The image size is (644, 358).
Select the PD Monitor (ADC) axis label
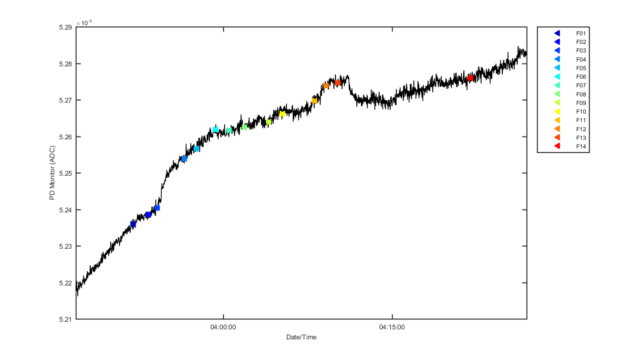[52, 173]
